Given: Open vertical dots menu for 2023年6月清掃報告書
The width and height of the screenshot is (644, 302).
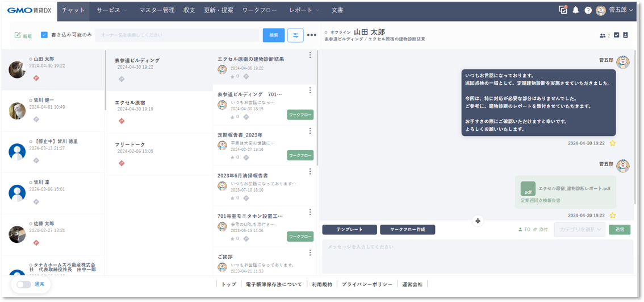Looking at the screenshot, I should (x=310, y=172).
